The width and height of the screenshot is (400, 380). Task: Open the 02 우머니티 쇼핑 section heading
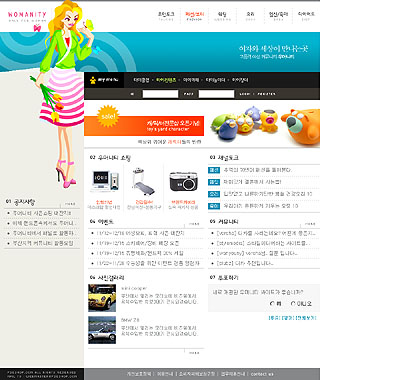click(110, 158)
